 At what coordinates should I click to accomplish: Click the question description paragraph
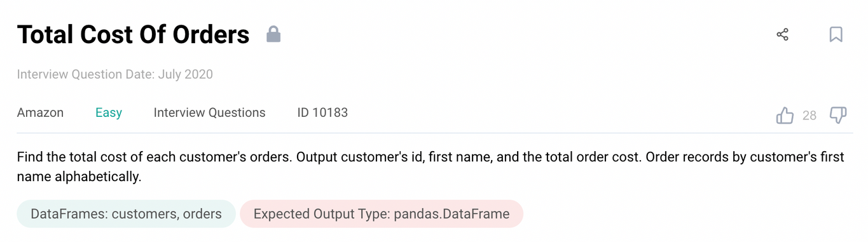pos(431,166)
